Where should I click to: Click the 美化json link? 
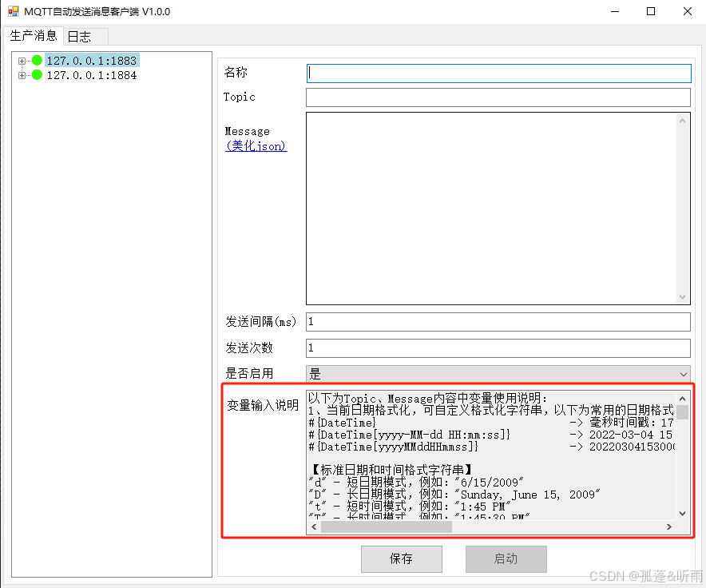(x=256, y=146)
